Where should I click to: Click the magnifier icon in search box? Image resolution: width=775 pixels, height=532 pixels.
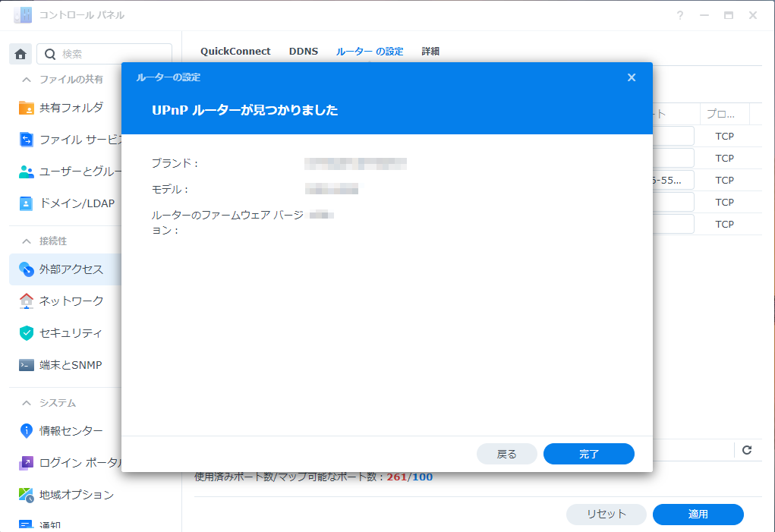50,55
